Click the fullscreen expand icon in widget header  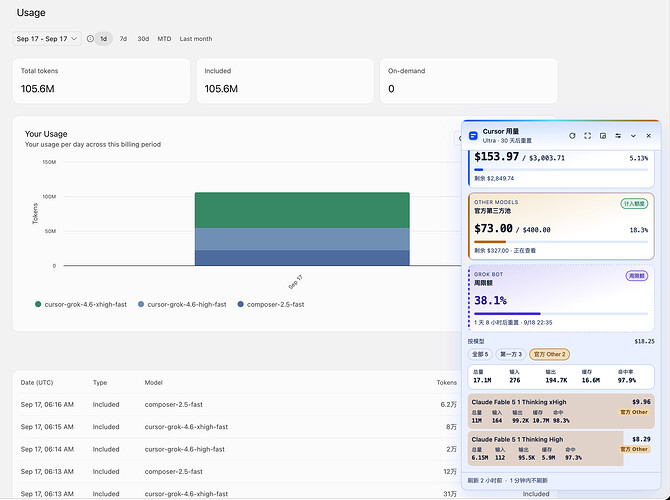click(x=588, y=135)
